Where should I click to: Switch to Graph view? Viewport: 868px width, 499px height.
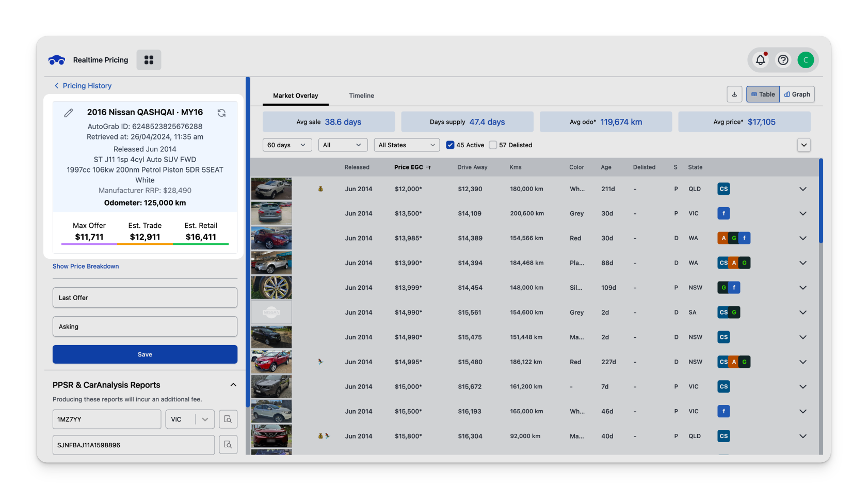[x=797, y=94]
